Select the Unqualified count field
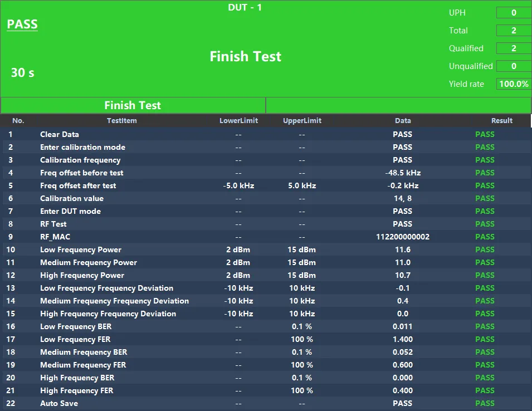 click(513, 66)
